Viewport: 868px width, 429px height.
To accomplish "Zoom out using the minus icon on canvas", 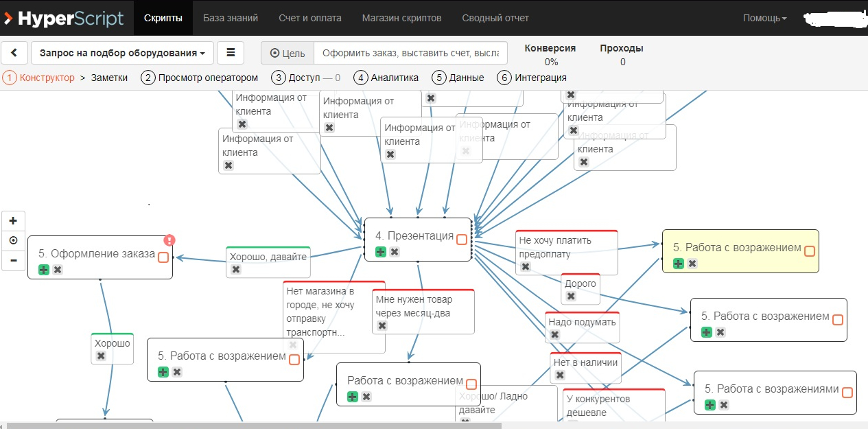I will pos(12,260).
